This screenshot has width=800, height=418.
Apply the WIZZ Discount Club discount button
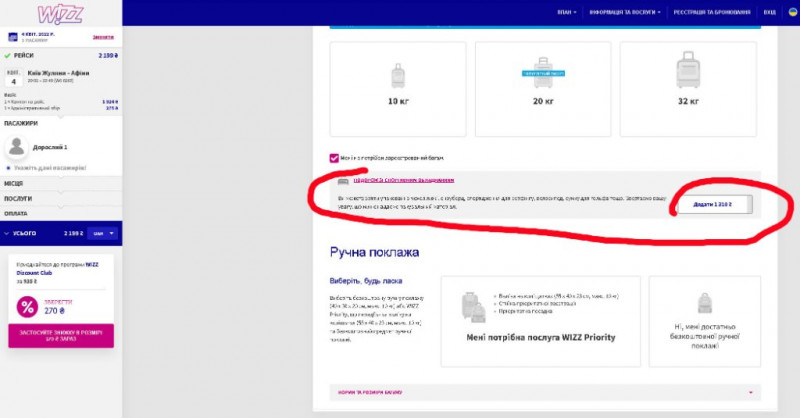click(60, 335)
